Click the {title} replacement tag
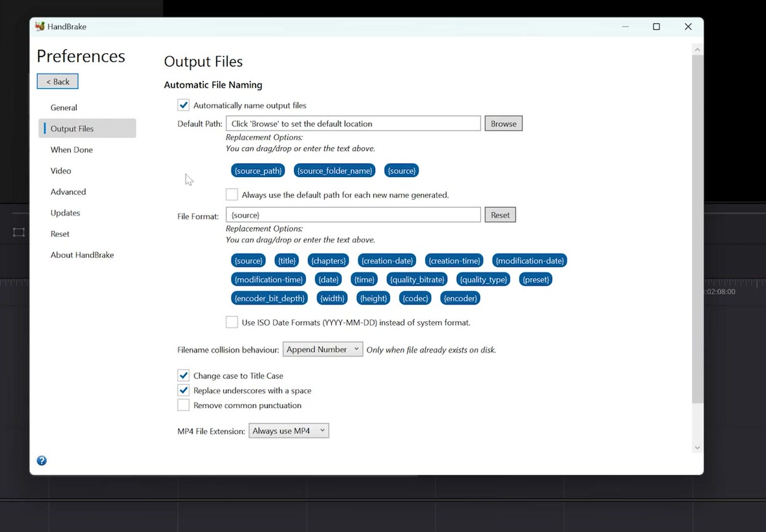The width and height of the screenshot is (766, 532). [286, 260]
